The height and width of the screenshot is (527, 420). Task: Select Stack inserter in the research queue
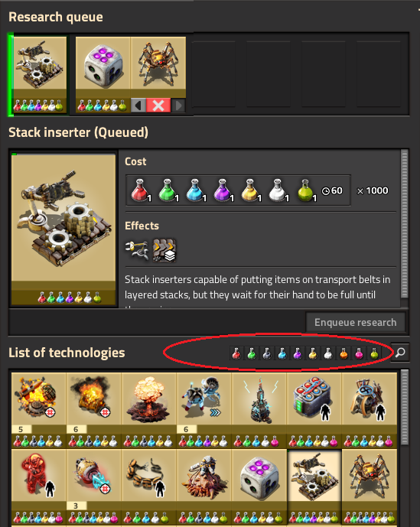40,74
